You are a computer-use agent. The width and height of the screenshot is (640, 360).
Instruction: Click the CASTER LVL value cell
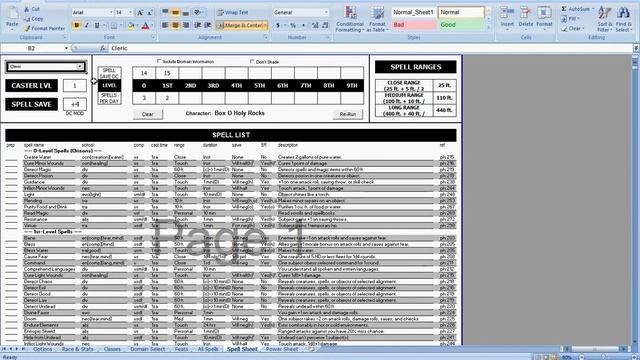point(75,86)
